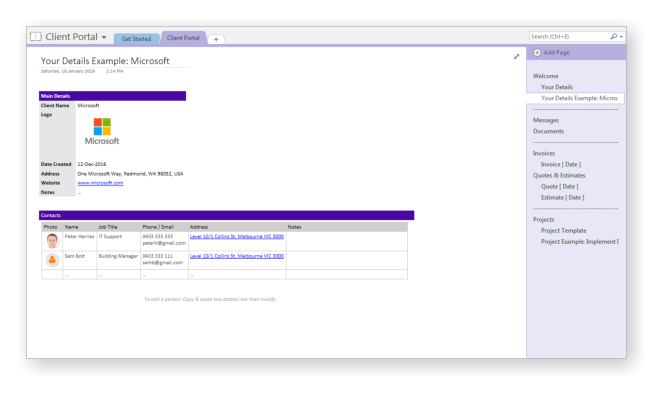Expand page to full view with arrow icon
This screenshot has height=395, width=663.
coord(516,57)
